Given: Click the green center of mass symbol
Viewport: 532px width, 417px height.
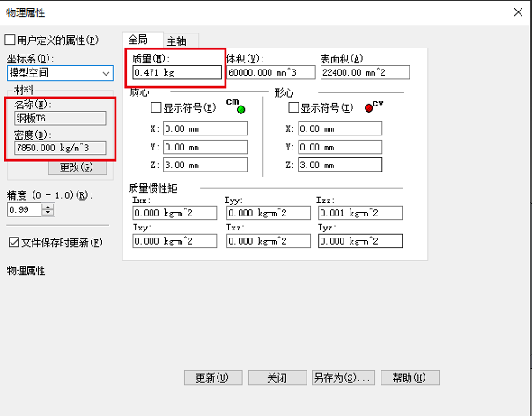Looking at the screenshot, I should [x=240, y=110].
